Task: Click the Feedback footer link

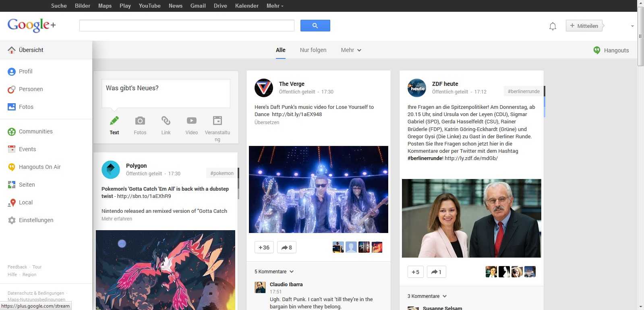Action: 17,267
